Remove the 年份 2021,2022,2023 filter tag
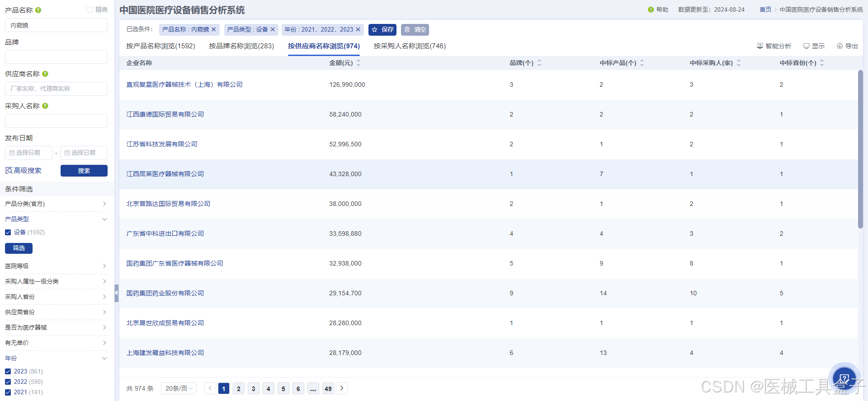Image resolution: width=868 pixels, height=401 pixels. point(358,29)
